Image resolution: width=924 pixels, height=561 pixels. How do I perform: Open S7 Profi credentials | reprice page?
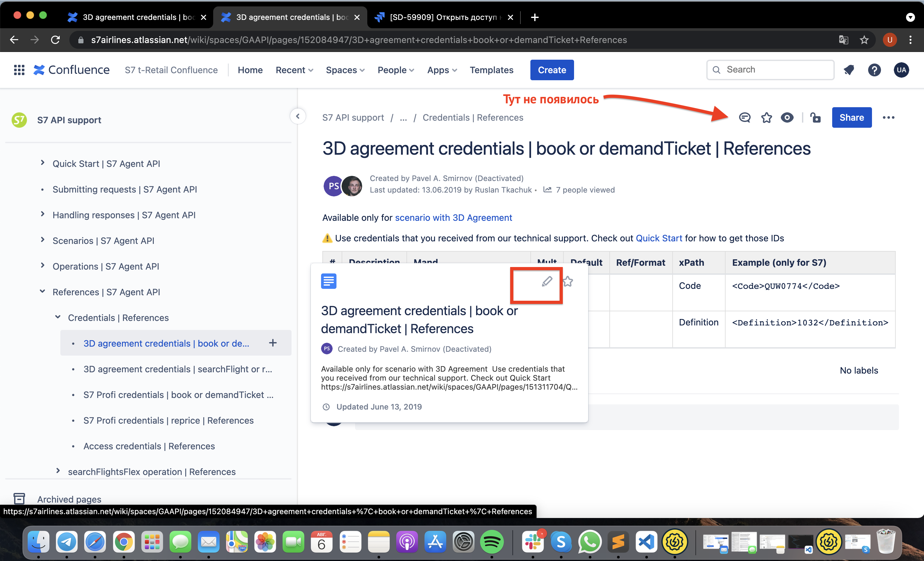click(x=168, y=420)
